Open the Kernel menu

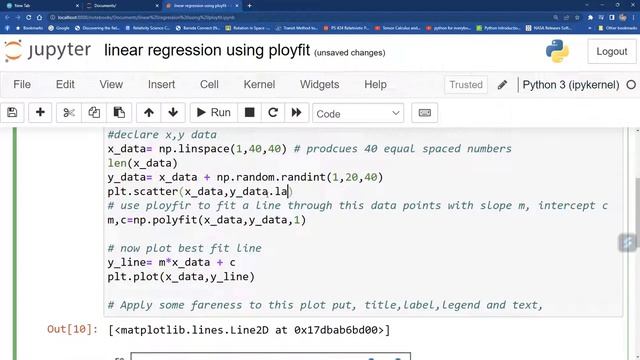pos(259,84)
